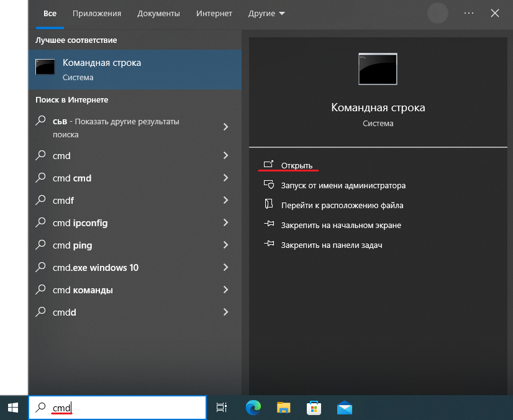
Task: Expand the cmd ping search suggestion
Action: click(x=225, y=245)
